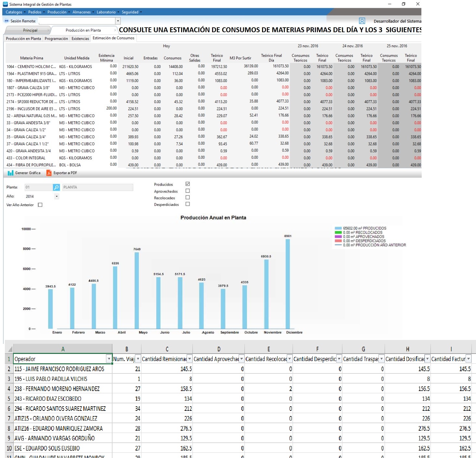Viewport: 476px width, 458px height.
Task: Click the Desarrollador del Sistema user icon
Action: (x=362, y=21)
